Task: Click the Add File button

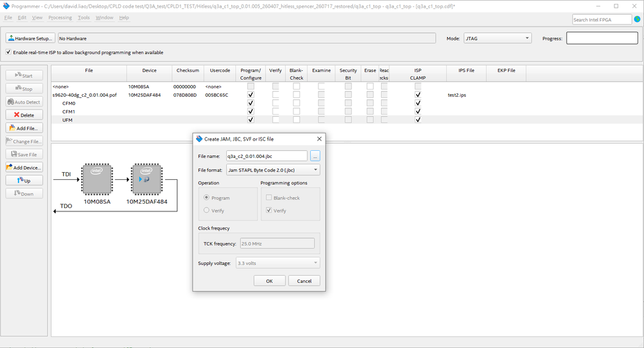Action: (x=24, y=128)
